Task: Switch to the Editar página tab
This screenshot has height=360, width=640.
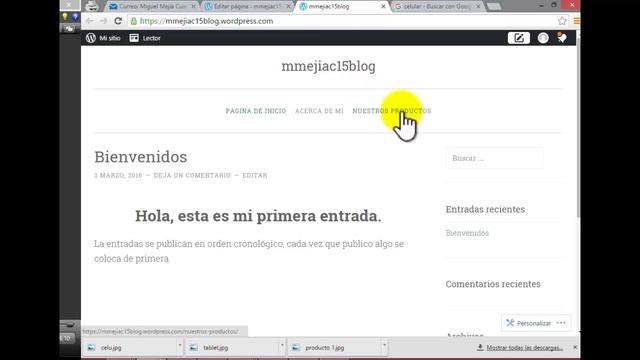Action: (x=247, y=6)
